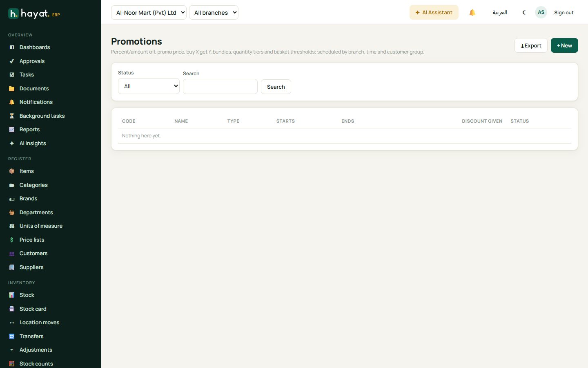Click the STARTS column header
Viewport: 588px width, 368px height.
tap(285, 121)
